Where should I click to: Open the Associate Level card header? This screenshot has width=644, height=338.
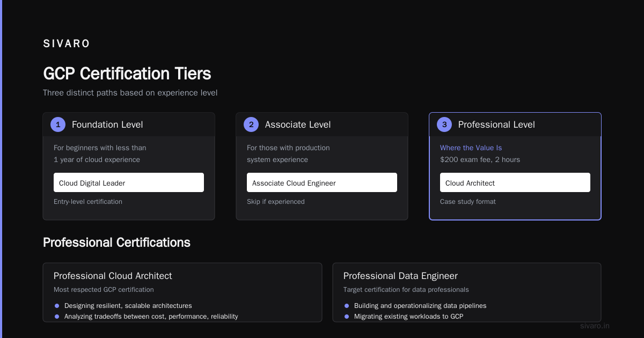coord(322,124)
